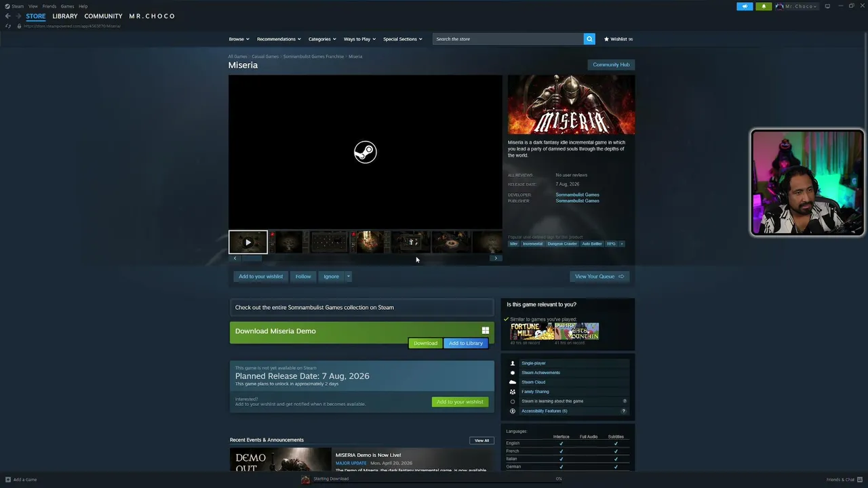
Task: Click the padlock icon beside the URL
Action: click(x=19, y=26)
